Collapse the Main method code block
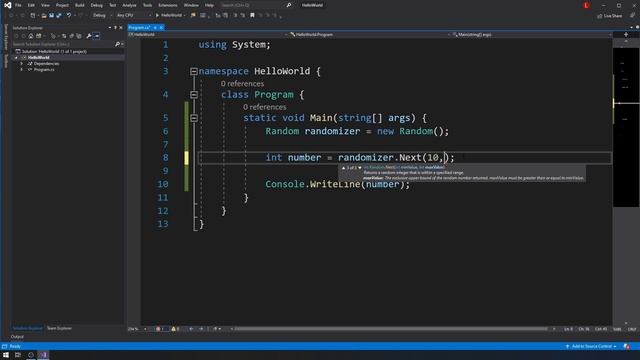 (194, 118)
